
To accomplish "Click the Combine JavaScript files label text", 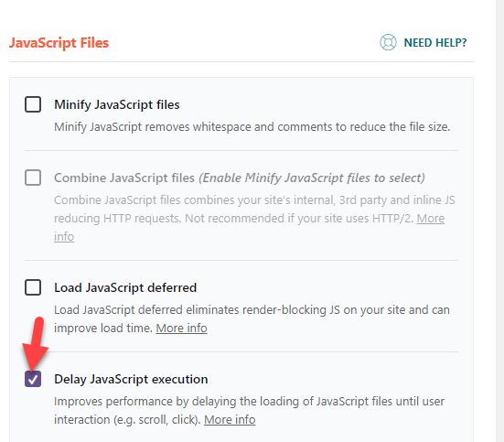I will pos(124,178).
